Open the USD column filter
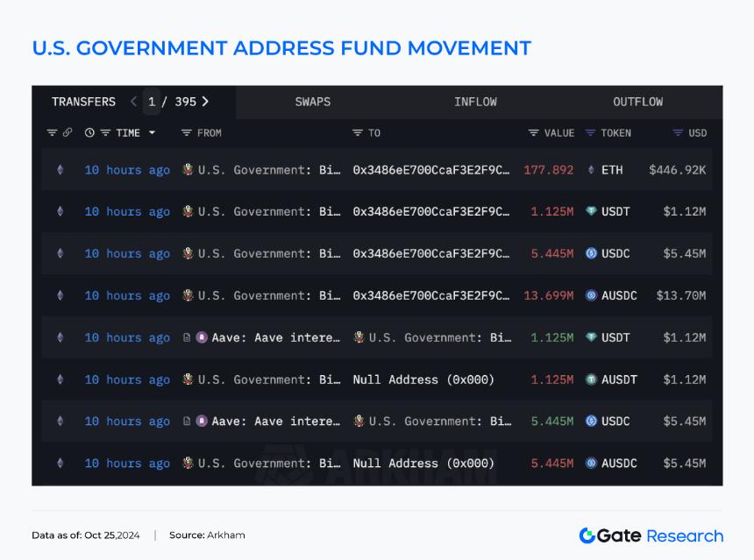Viewport: 754px width, 560px height. pyautogui.click(x=678, y=132)
